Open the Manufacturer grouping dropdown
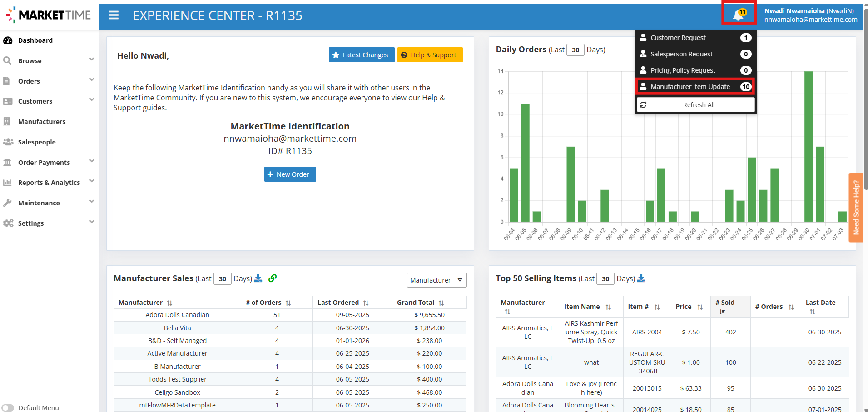 [436, 280]
